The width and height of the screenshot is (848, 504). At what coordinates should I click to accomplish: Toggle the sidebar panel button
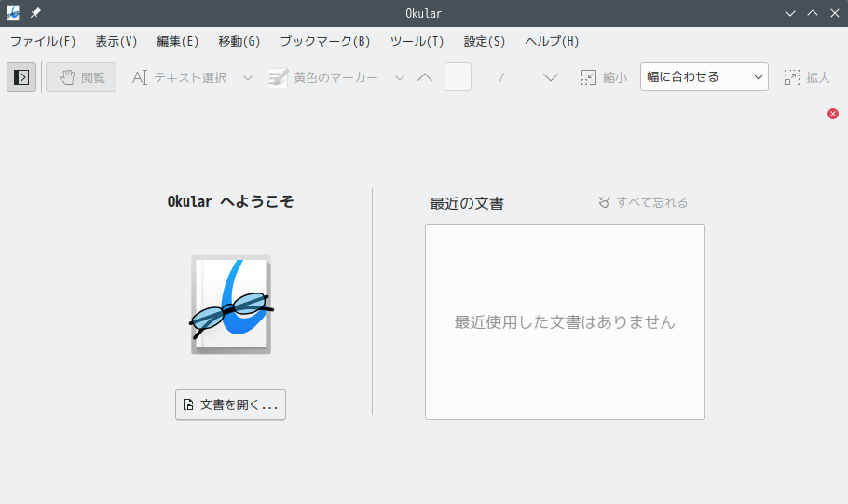[x=21, y=77]
